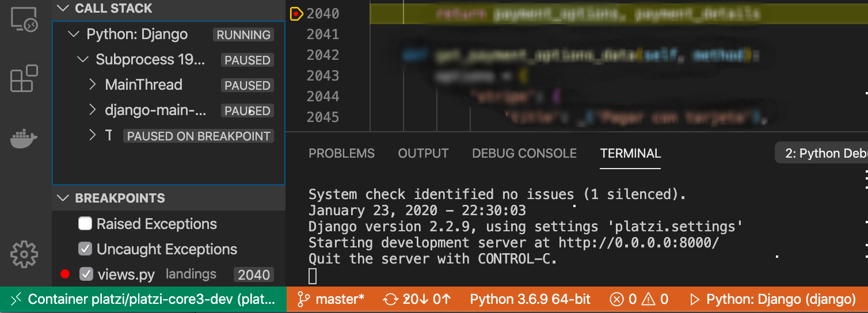Expand the thread paused on breakpoint
The width and height of the screenshot is (868, 313).
93,135
